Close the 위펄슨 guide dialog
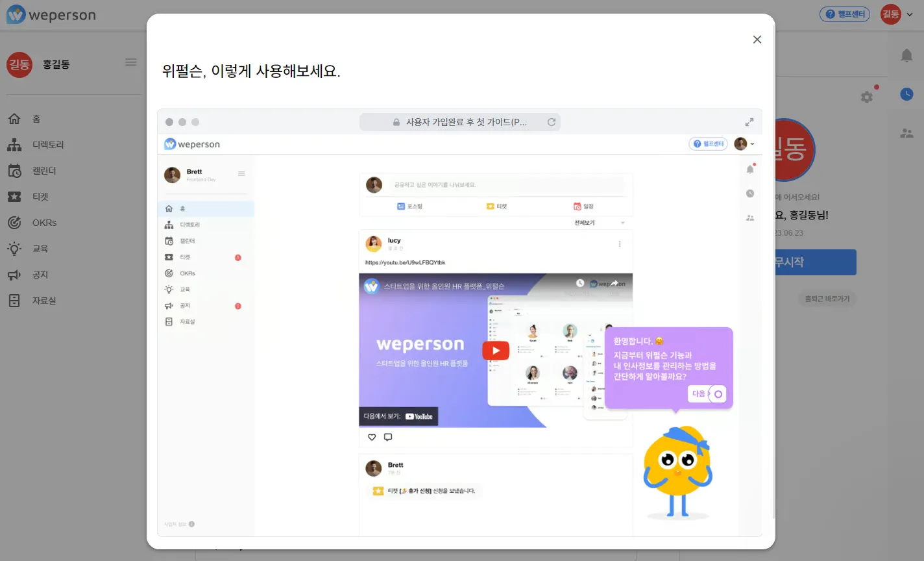 (x=757, y=40)
